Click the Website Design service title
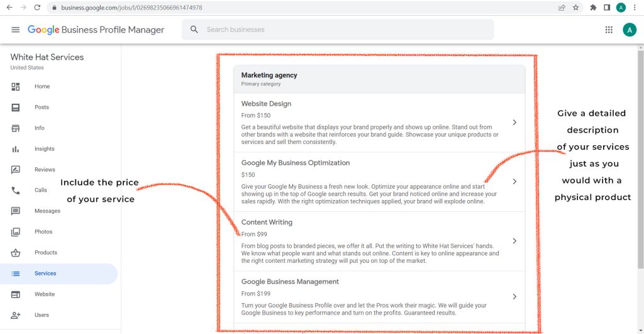The height and width of the screenshot is (334, 644). [x=266, y=104]
